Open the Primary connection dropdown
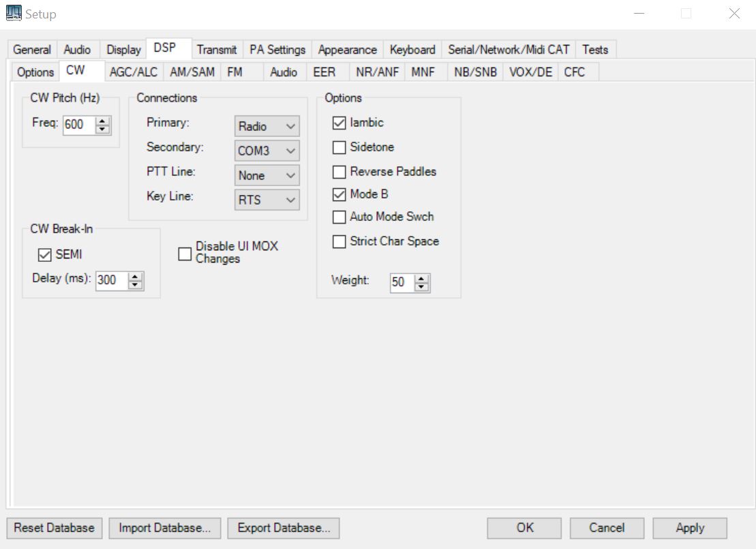The width and height of the screenshot is (756, 549). 267,126
